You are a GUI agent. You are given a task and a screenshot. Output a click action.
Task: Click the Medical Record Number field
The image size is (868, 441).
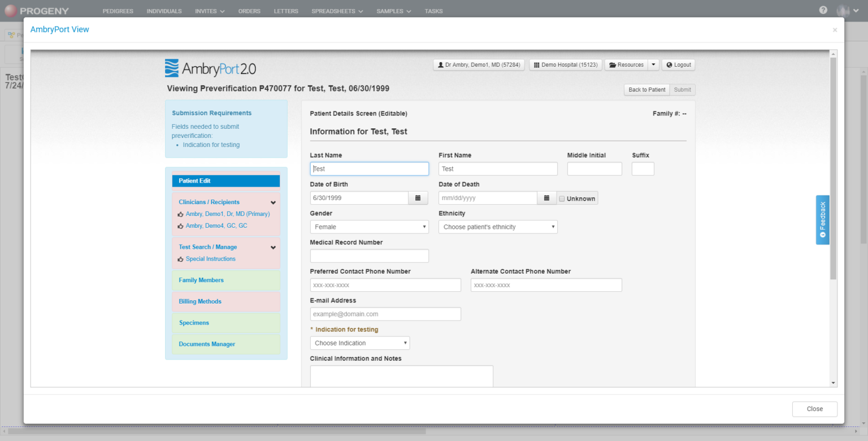tap(370, 256)
